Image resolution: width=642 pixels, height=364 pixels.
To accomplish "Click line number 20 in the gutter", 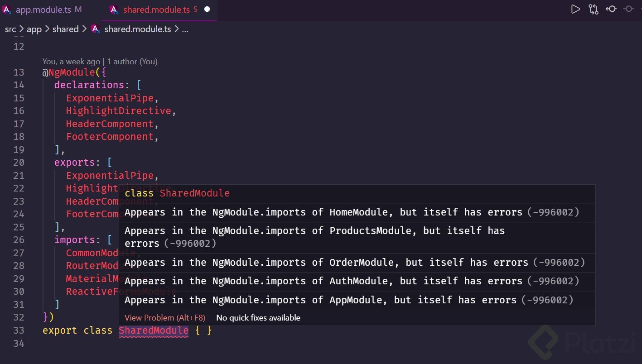I will pyautogui.click(x=19, y=163).
